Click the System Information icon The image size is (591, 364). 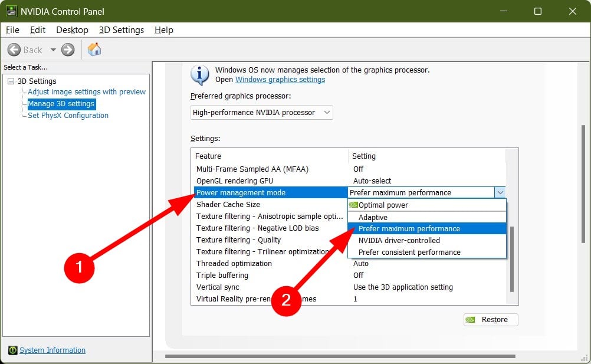click(x=12, y=350)
